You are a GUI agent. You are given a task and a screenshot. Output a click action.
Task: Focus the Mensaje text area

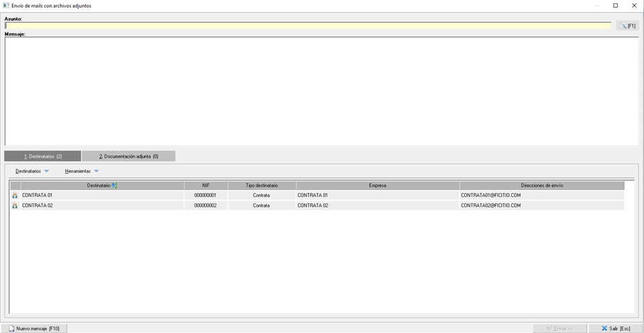321,91
